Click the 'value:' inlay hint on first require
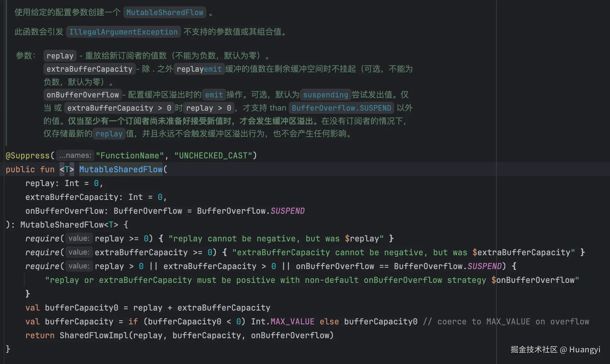610x364 pixels. 79,238
